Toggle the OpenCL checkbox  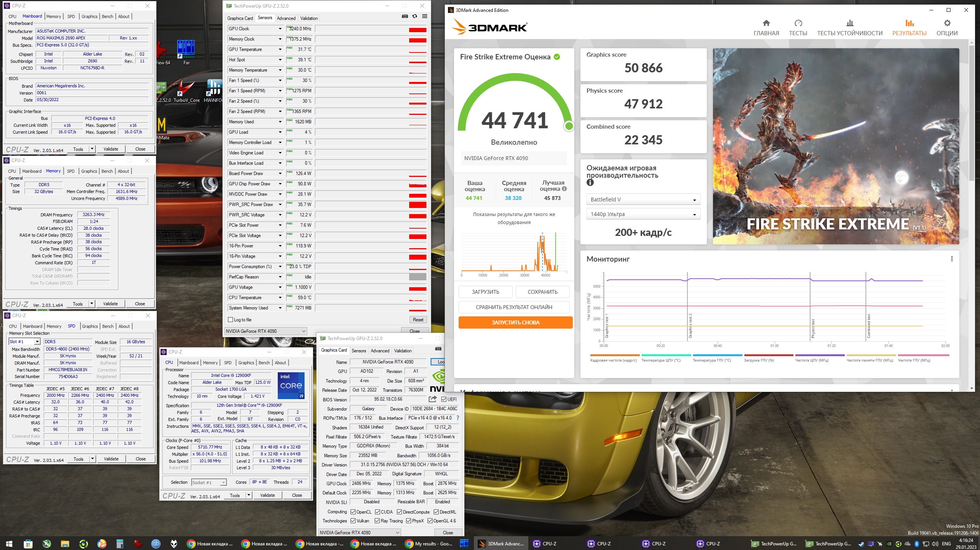tap(353, 512)
